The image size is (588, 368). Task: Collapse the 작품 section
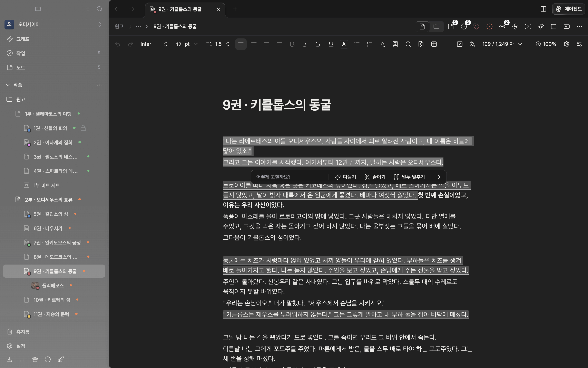[x=8, y=85]
